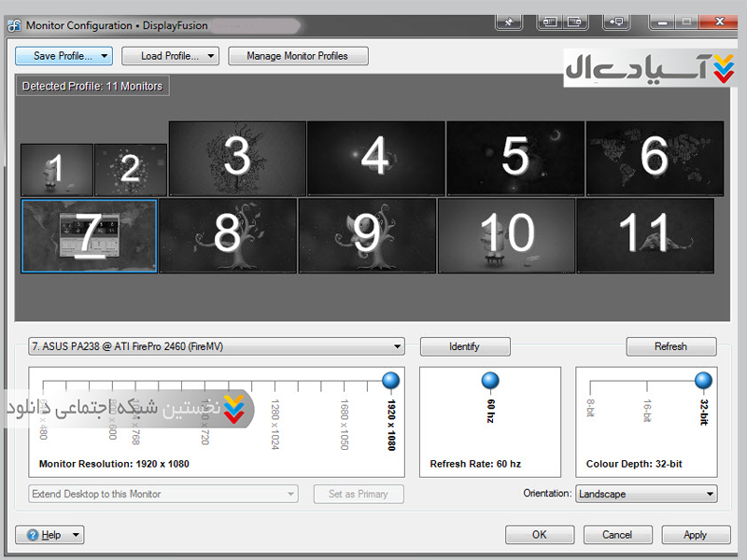The image size is (747, 560).
Task: Select monitor 1 thumbnail
Action: [56, 170]
